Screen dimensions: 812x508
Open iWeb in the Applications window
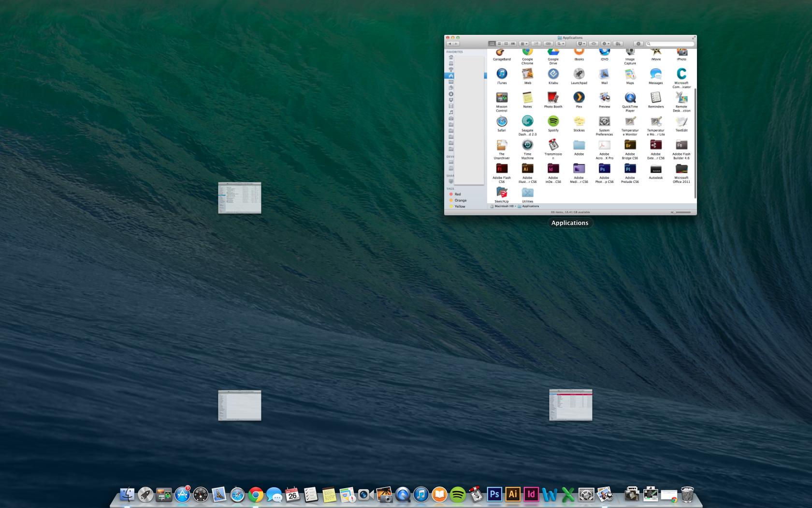click(527, 74)
